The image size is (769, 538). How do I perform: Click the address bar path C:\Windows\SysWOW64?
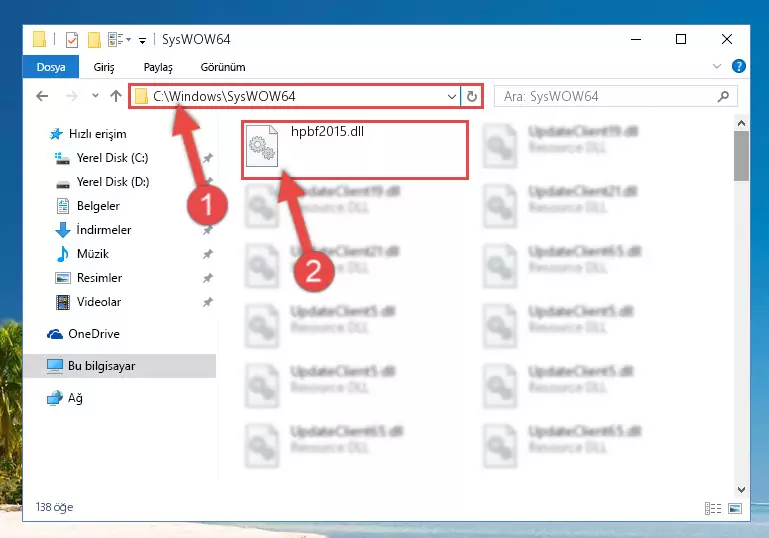224,96
